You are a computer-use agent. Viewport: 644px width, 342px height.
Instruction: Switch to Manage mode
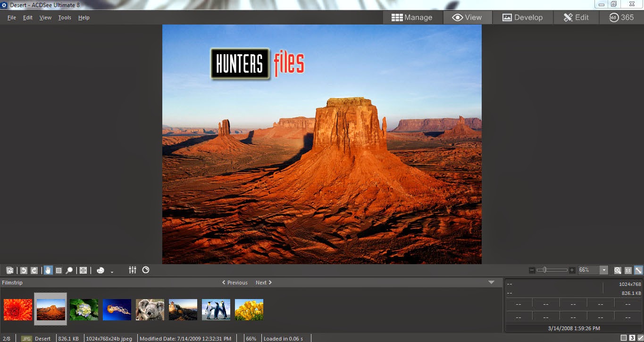coord(412,17)
